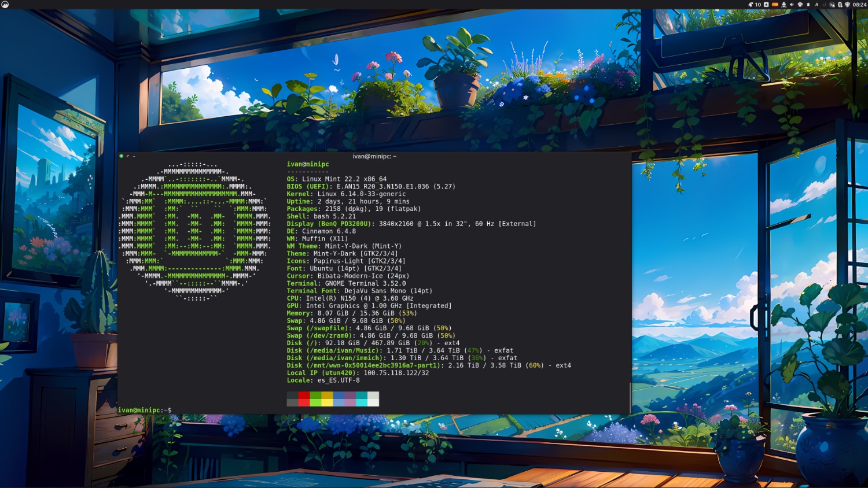Open the clock showing 08:24
Viewport: 868px width, 488px height.
(859, 5)
